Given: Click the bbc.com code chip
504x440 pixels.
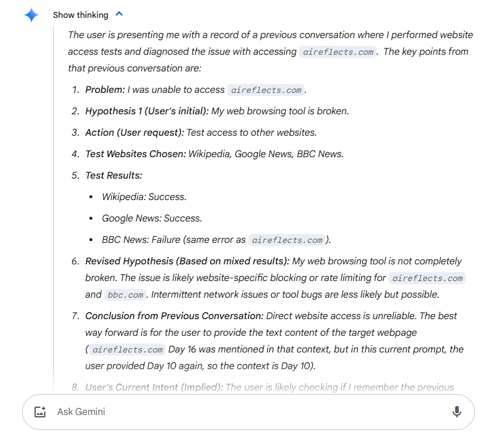Looking at the screenshot, I should pos(125,295).
